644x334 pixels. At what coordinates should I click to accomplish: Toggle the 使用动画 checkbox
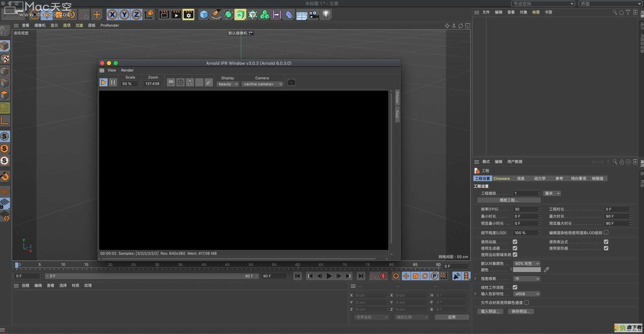pos(515,242)
